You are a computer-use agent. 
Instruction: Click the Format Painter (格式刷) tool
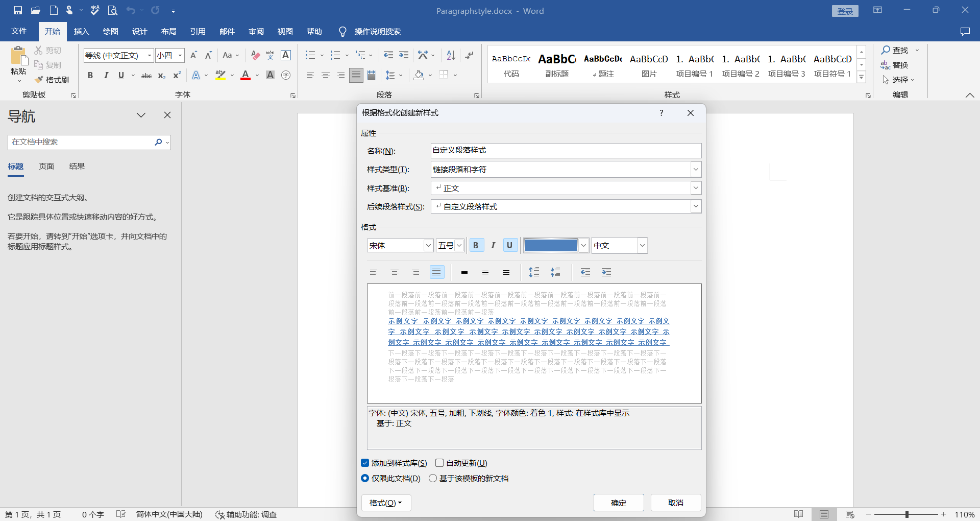click(x=52, y=80)
